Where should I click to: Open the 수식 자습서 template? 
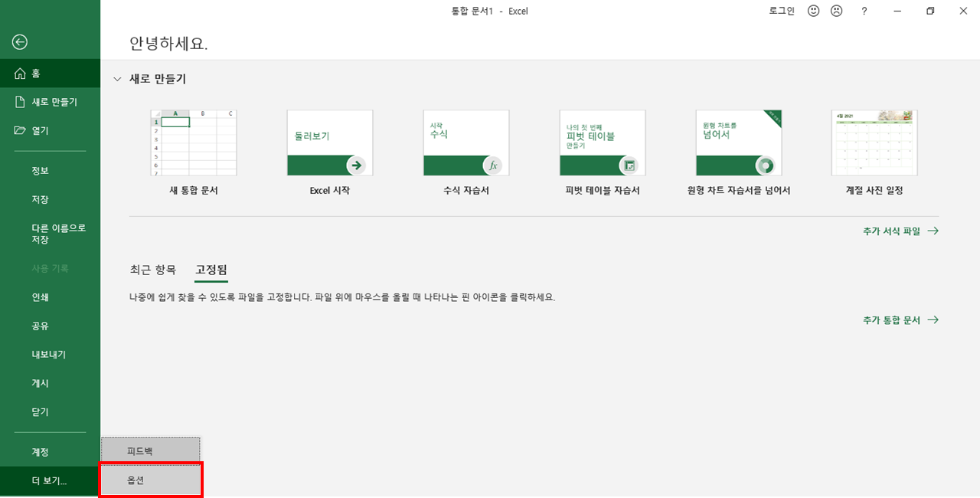pos(466,153)
